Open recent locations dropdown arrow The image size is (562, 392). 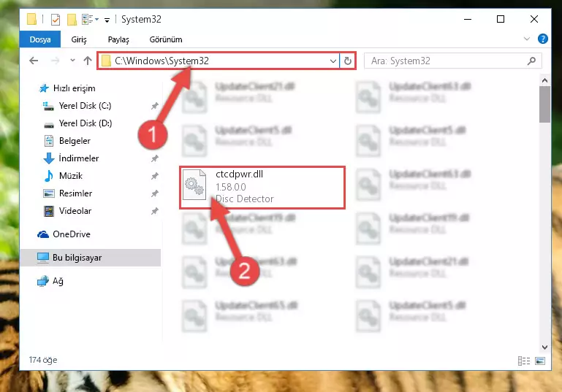(73, 60)
